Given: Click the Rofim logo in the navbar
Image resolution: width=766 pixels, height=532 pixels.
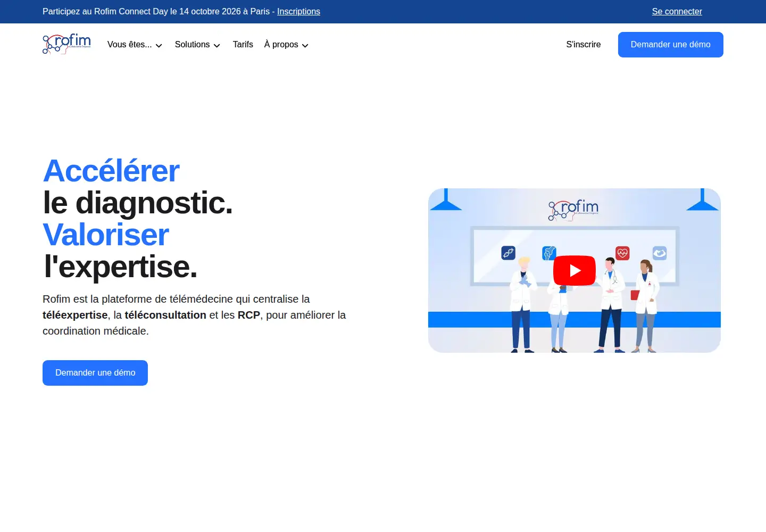Looking at the screenshot, I should tap(66, 44).
